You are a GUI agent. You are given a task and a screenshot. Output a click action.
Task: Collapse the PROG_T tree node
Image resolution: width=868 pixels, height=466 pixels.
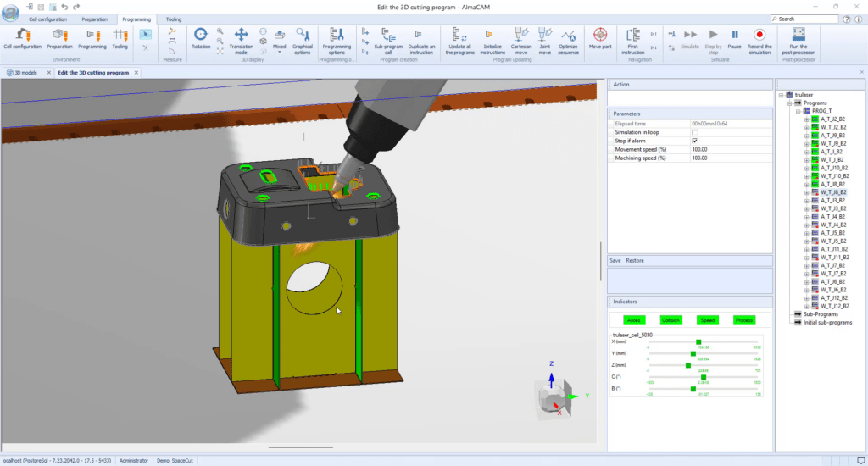[798, 111]
